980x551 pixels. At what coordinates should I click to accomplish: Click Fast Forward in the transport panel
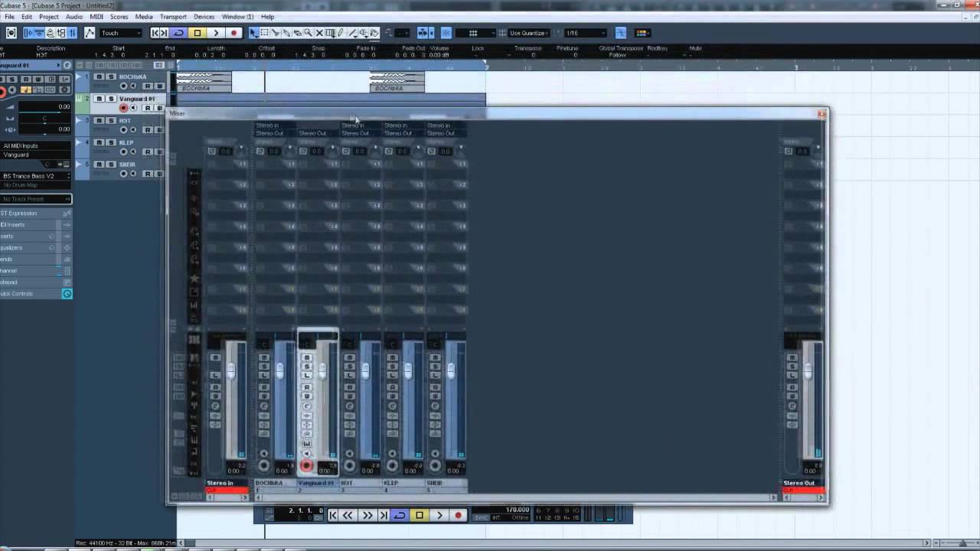pos(367,516)
